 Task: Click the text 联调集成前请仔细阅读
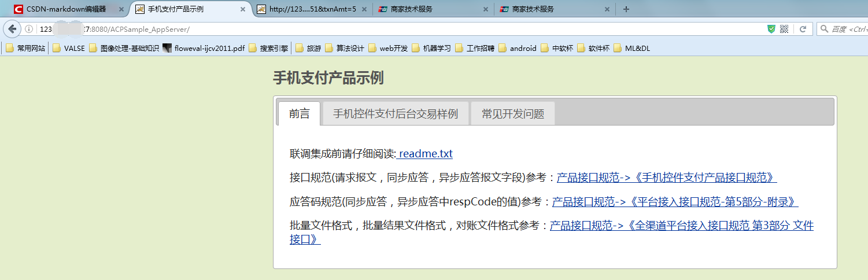pyautogui.click(x=343, y=154)
